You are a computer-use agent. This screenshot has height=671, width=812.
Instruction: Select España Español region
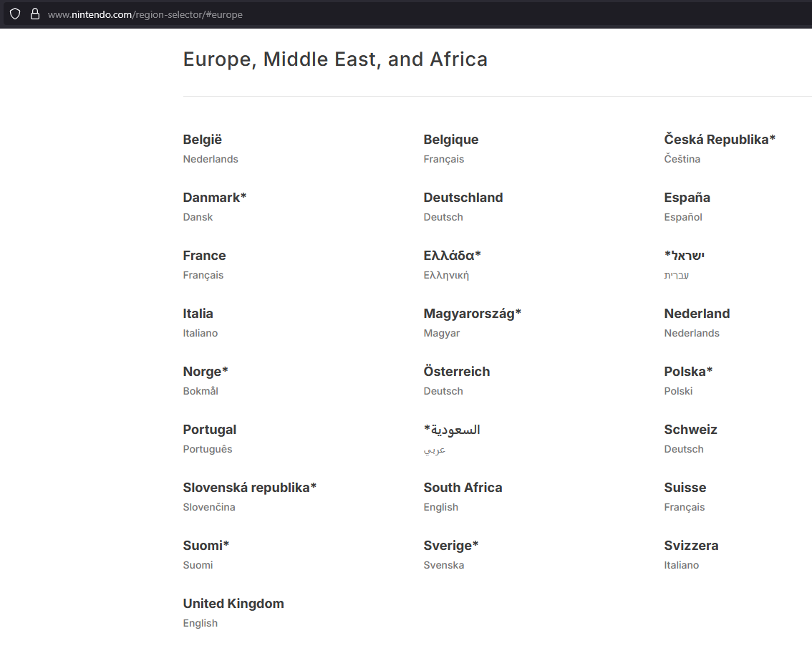[687, 206]
